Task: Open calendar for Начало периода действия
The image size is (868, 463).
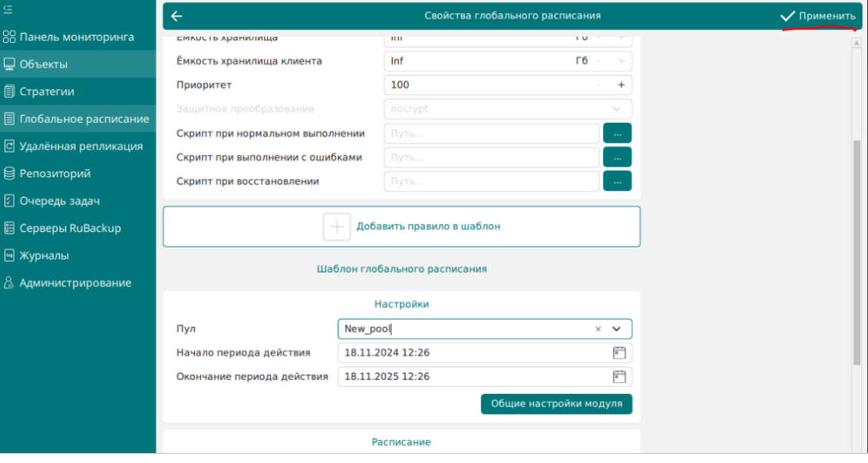Action: 619,352
